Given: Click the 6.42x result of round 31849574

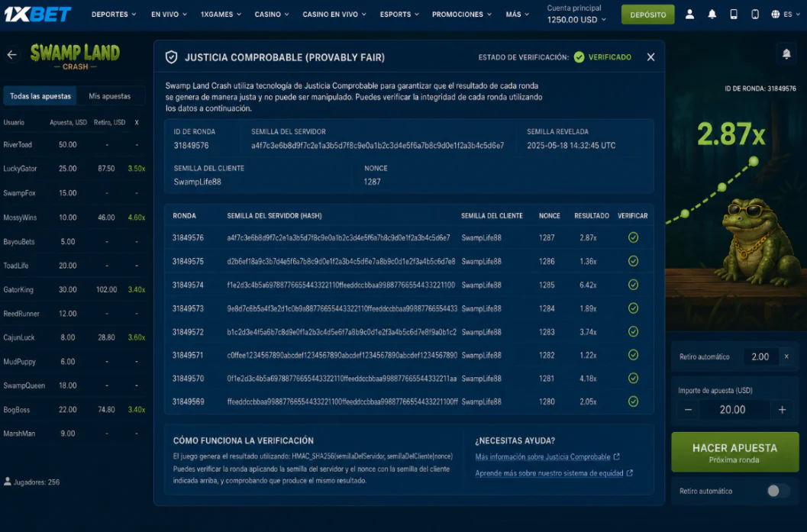Looking at the screenshot, I should click(588, 285).
